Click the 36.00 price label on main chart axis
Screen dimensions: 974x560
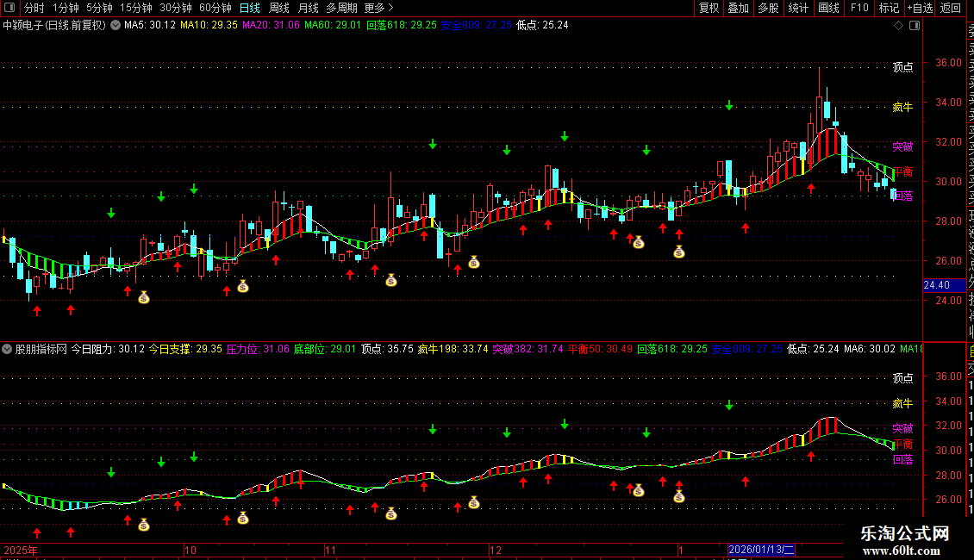pyautogui.click(x=948, y=63)
